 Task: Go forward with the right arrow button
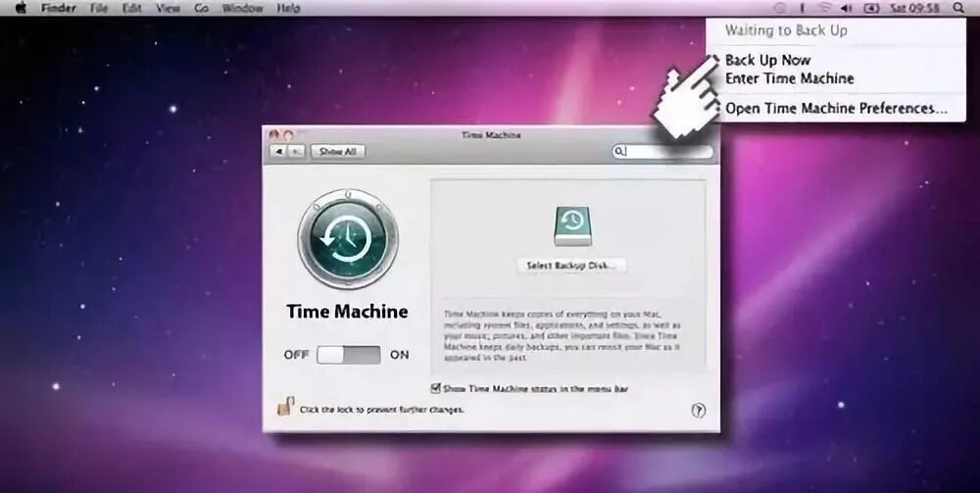click(296, 152)
